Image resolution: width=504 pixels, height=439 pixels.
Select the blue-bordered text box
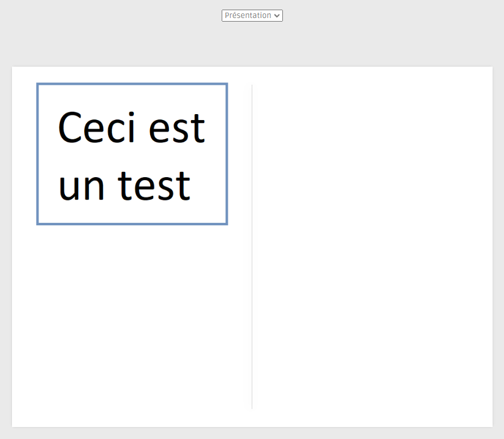click(x=132, y=154)
